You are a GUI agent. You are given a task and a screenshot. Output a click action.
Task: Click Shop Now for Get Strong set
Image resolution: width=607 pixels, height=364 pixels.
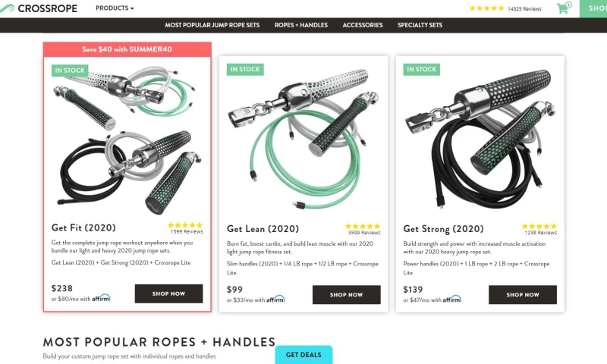coord(523,295)
